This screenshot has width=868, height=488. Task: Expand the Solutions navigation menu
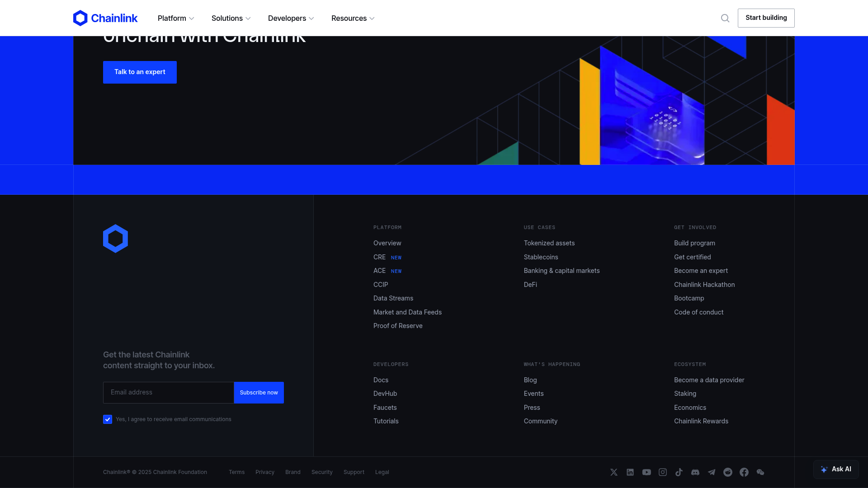(231, 18)
